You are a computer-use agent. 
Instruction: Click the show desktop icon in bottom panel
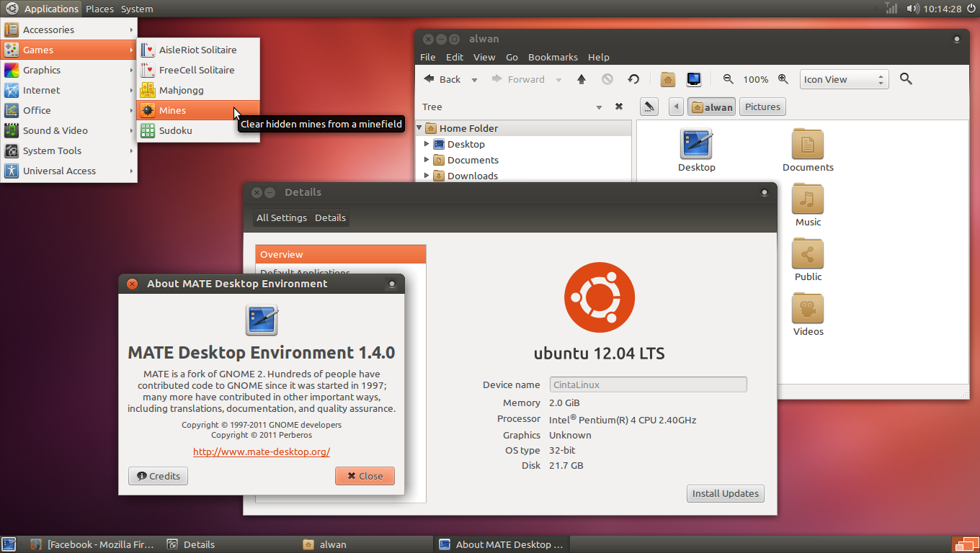9,544
